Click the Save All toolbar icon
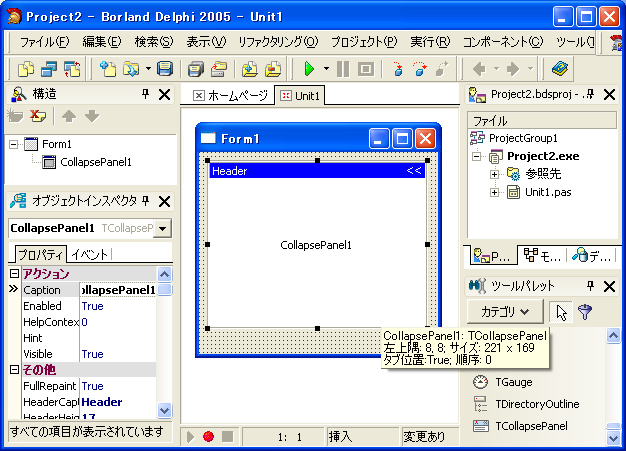Viewport: 626px width, 451px height. (x=196, y=69)
